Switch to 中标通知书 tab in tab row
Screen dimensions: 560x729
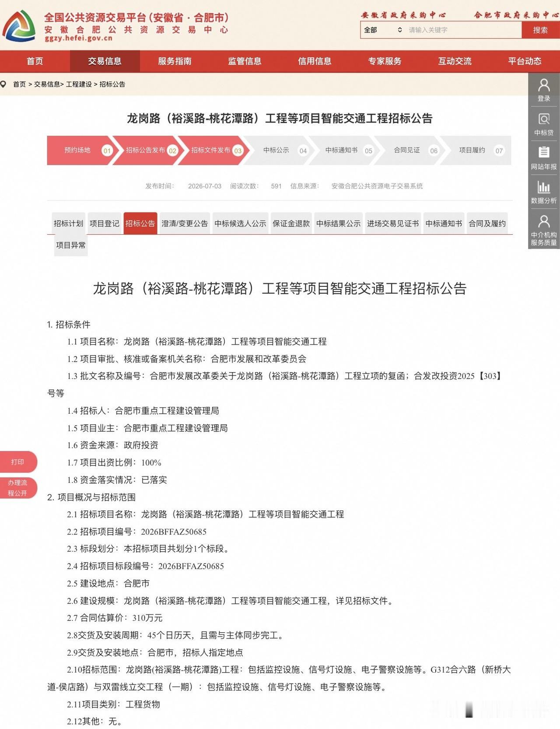click(x=444, y=223)
